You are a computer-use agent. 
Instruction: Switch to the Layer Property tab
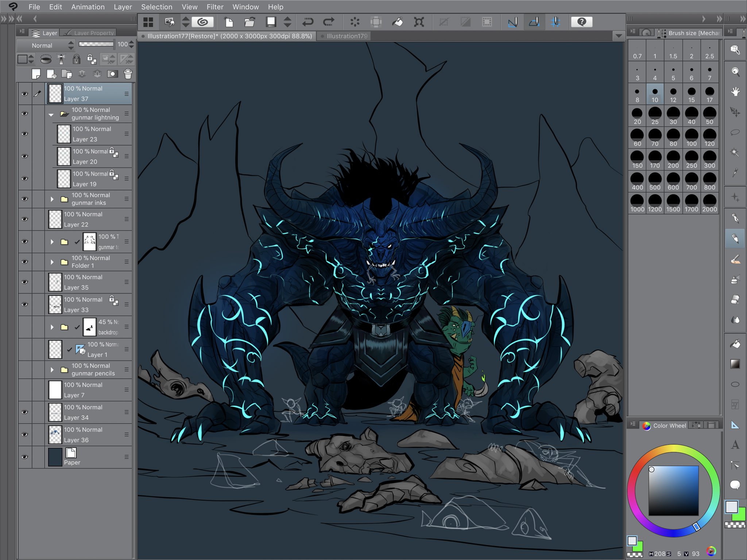pyautogui.click(x=88, y=33)
